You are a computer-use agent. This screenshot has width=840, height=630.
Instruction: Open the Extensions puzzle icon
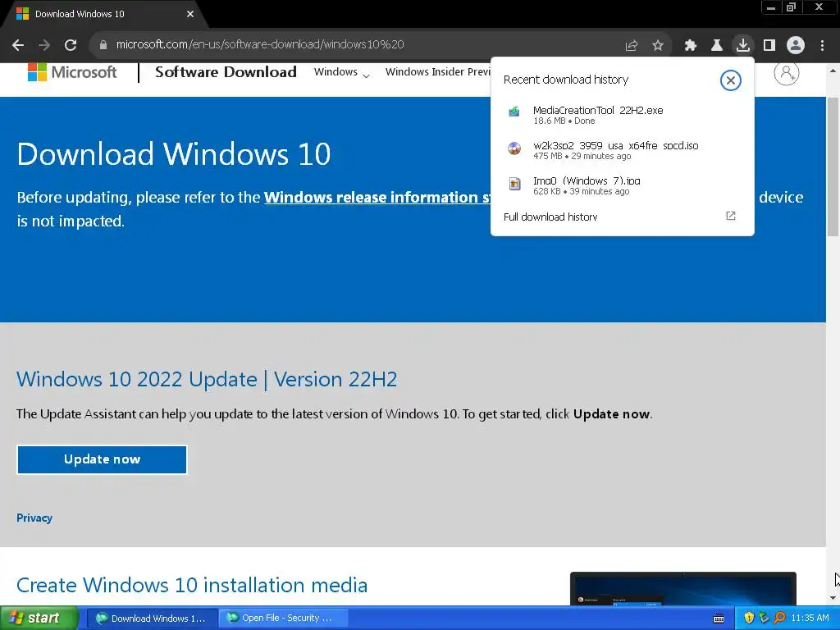tap(691, 46)
